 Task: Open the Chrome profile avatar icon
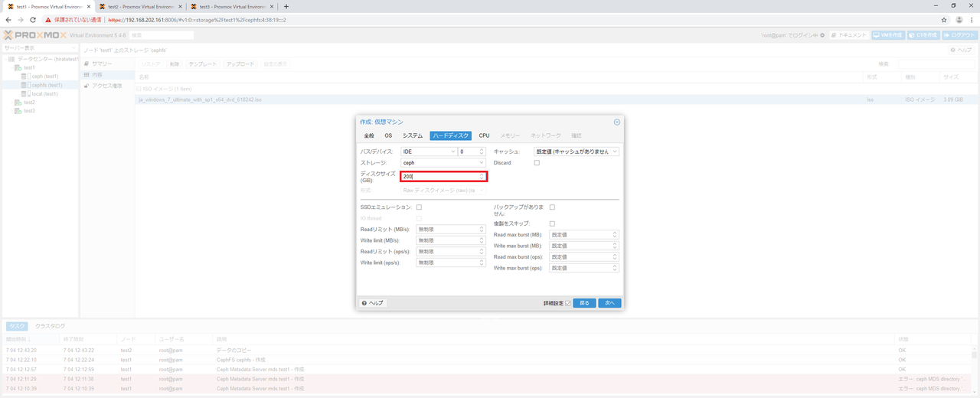pyautogui.click(x=959, y=20)
